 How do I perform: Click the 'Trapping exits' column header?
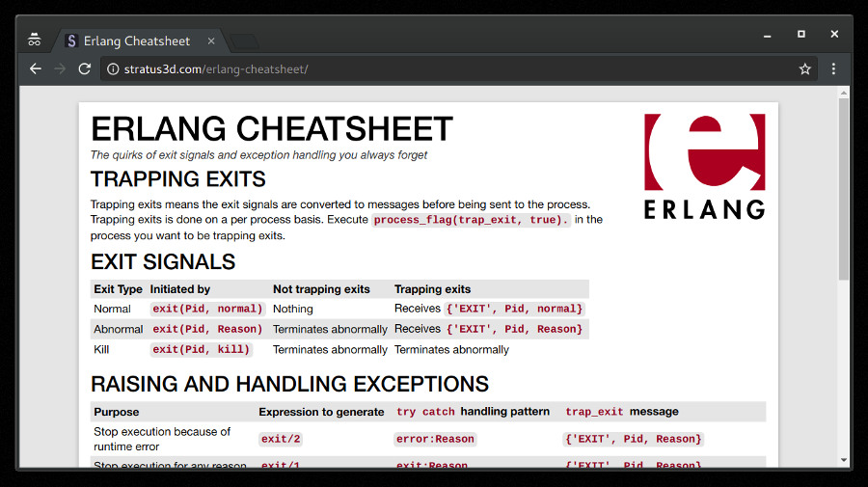(x=432, y=289)
